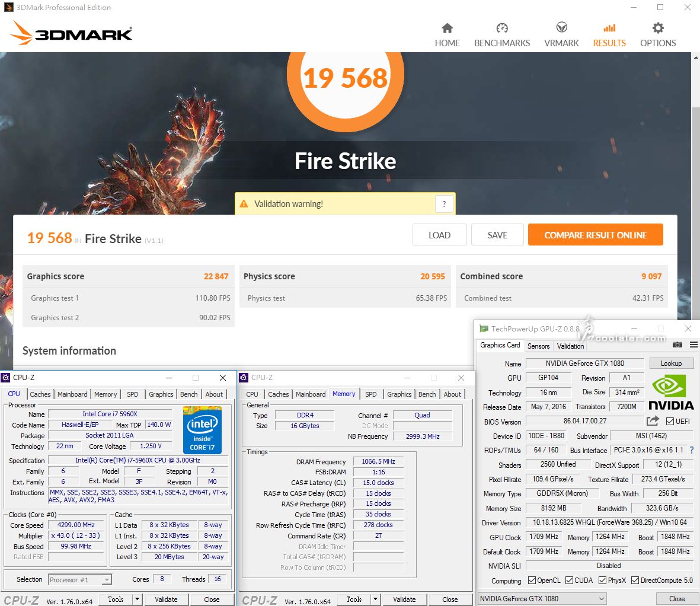The width and height of the screenshot is (700, 606).
Task: Click the Channel # Quad value
Action: coord(422,415)
